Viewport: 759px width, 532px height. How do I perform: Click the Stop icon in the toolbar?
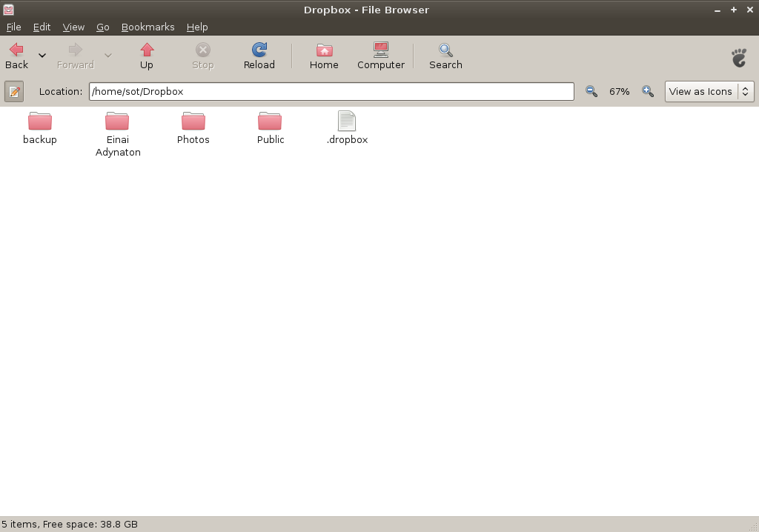coord(202,56)
